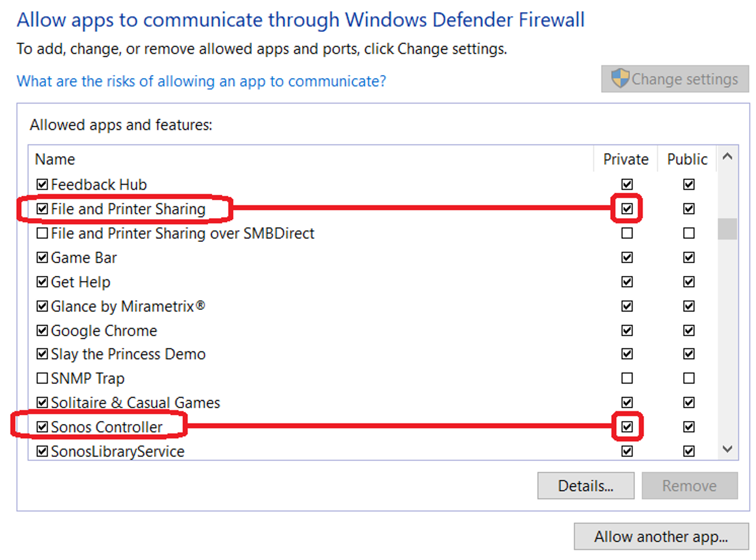Click the Details... button

[586, 486]
